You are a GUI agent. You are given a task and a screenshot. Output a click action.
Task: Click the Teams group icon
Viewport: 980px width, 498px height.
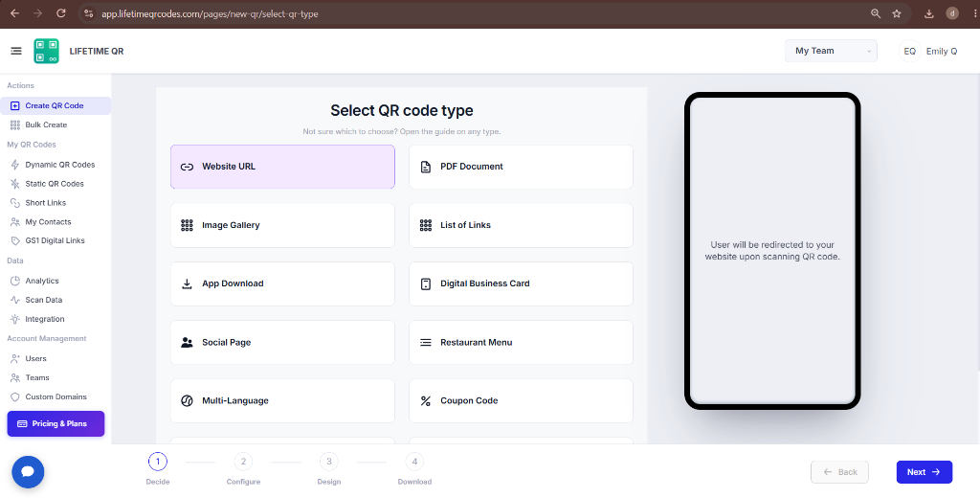pyautogui.click(x=15, y=378)
